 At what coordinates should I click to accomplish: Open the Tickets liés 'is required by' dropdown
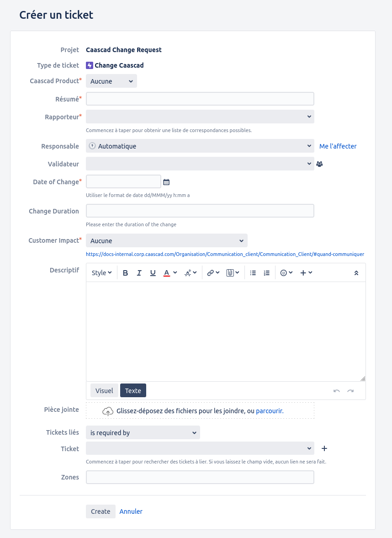pos(143,433)
